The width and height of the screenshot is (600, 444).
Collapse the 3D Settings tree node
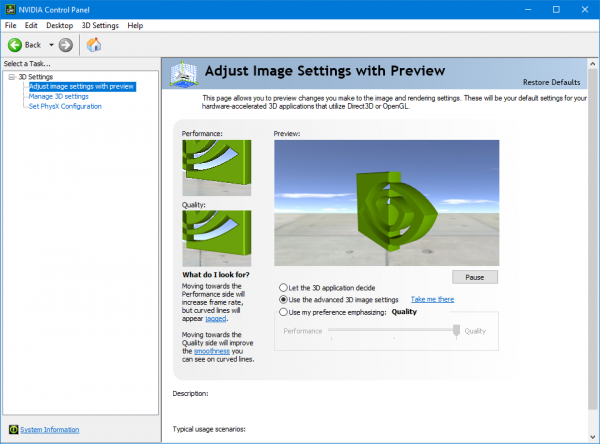click(x=12, y=77)
